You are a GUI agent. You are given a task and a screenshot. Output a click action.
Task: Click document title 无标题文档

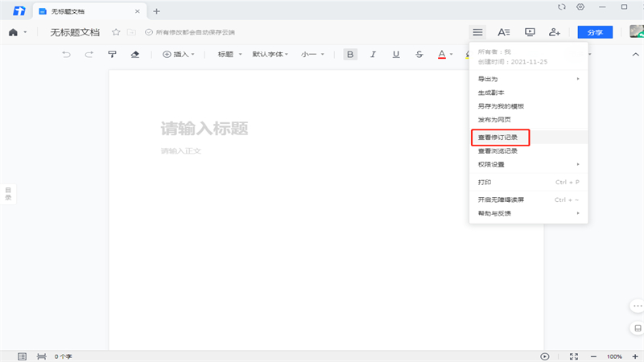click(75, 32)
